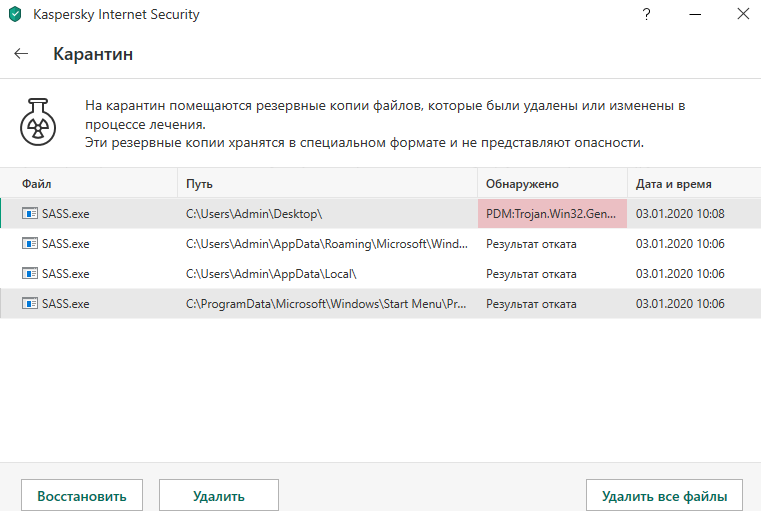Sort by Дата и время column header
This screenshot has height=511, width=761.
click(x=690, y=184)
